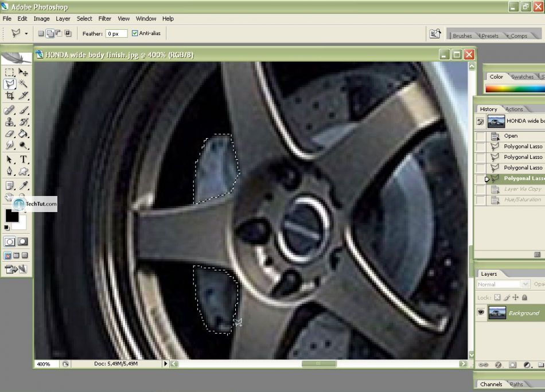Open the Select menu
545x392 pixels.
[84, 19]
